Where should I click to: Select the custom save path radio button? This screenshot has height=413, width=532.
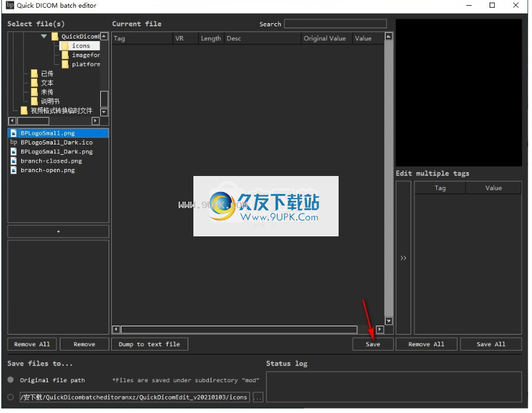tap(11, 398)
